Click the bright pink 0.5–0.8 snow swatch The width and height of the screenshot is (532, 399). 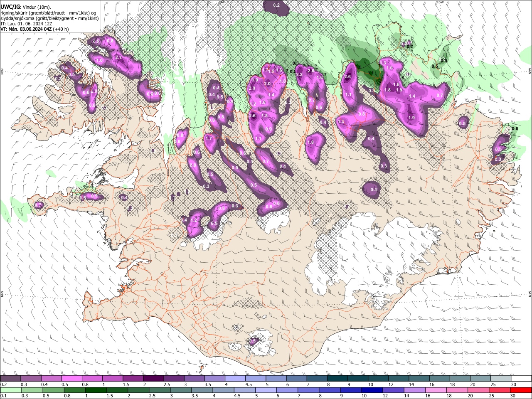(x=71, y=379)
